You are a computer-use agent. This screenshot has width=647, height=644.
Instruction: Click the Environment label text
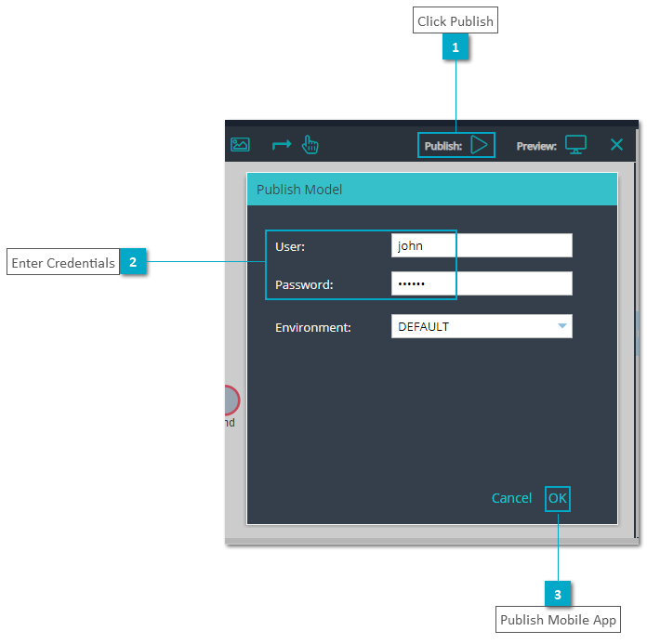pyautogui.click(x=312, y=327)
